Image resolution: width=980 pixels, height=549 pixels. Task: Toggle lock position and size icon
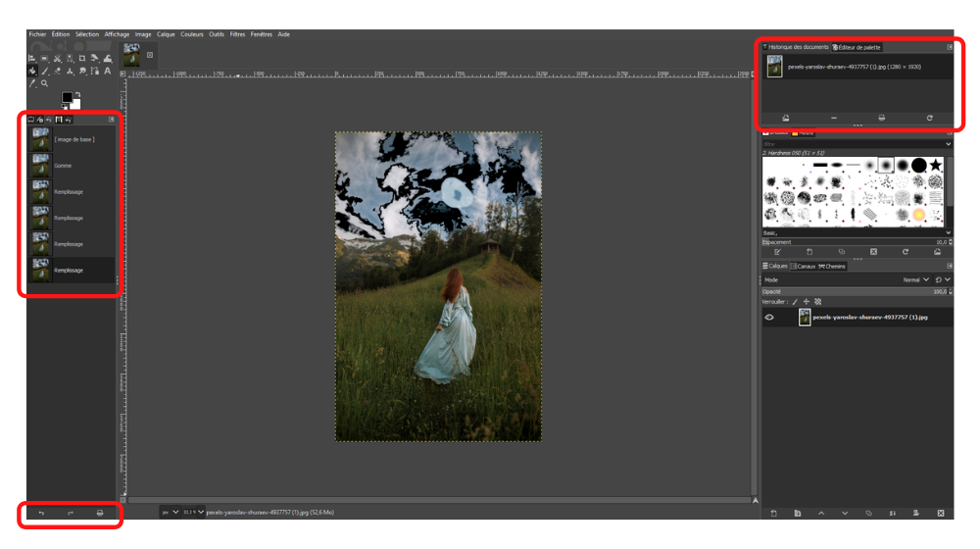coord(807,301)
